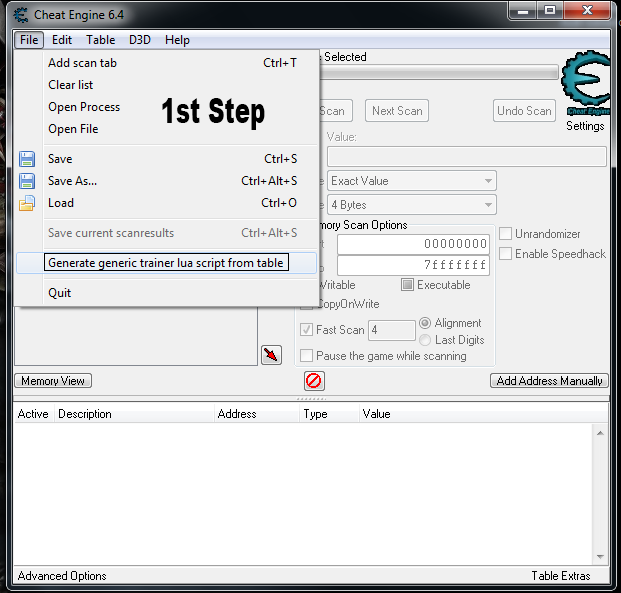The height and width of the screenshot is (593, 621).
Task: Select Add scan tab from File menu
Action: [82, 63]
